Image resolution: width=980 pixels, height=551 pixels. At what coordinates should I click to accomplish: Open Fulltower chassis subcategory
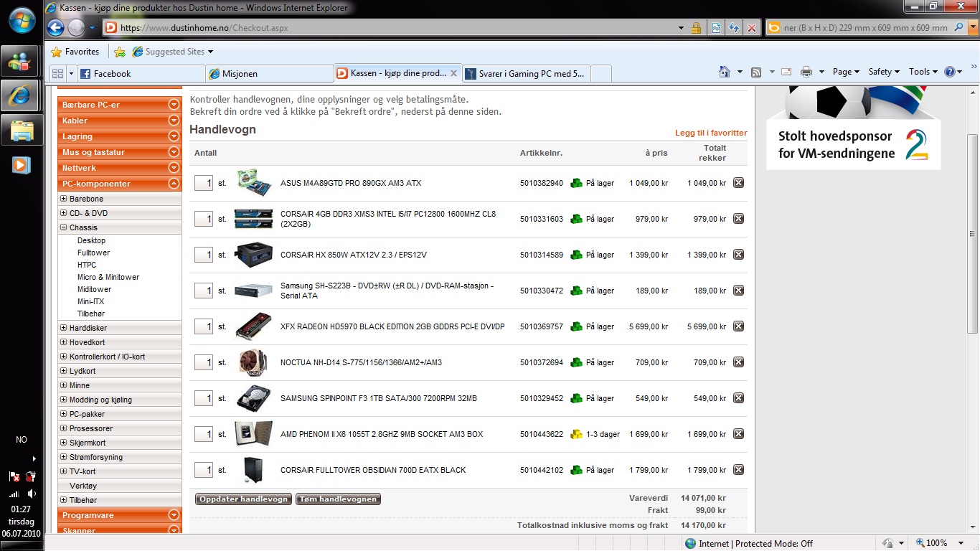tap(93, 253)
